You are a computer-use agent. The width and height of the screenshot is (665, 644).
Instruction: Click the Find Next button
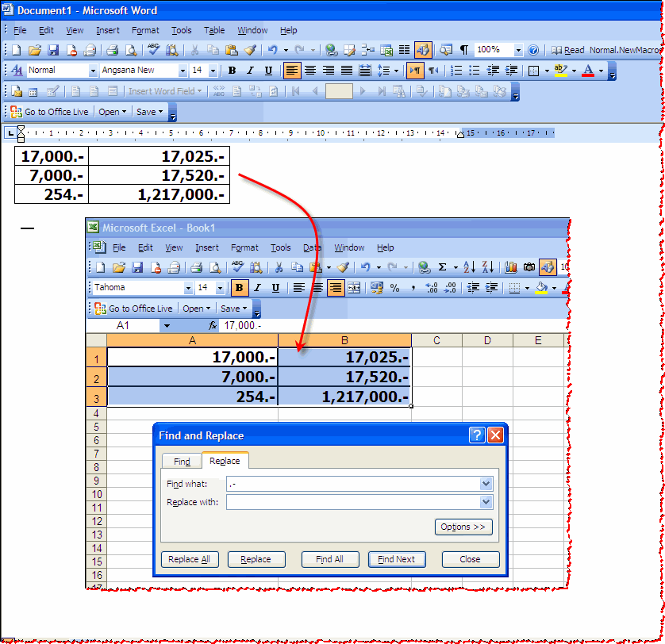pyautogui.click(x=397, y=559)
